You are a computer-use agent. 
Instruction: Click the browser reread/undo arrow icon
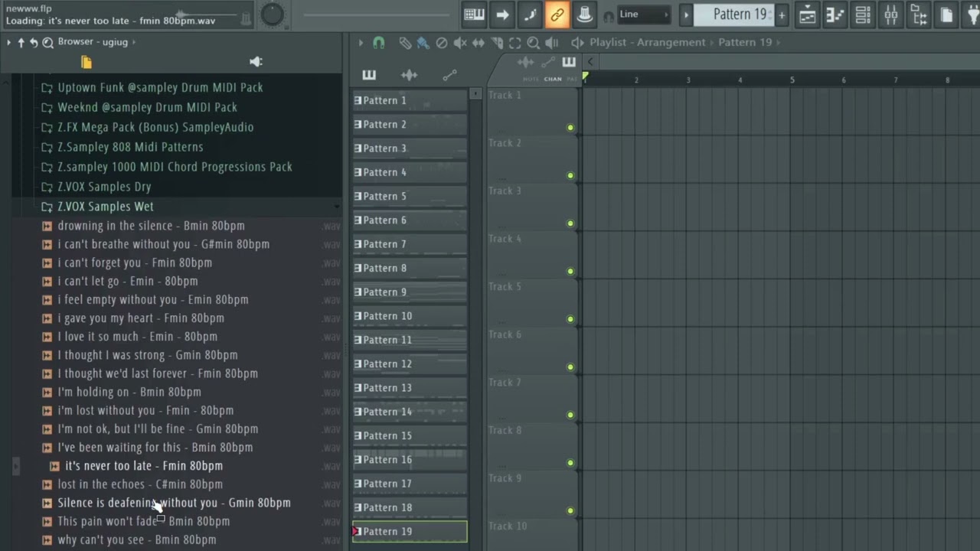(x=34, y=42)
